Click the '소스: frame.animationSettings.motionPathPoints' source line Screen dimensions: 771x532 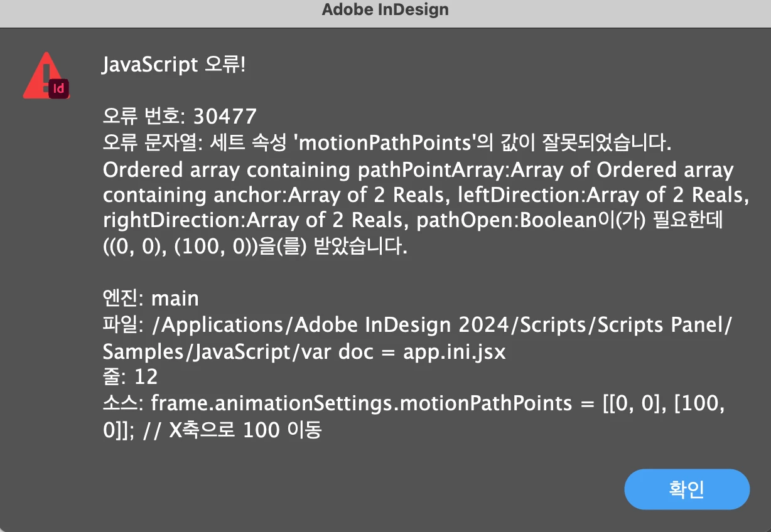click(x=414, y=403)
